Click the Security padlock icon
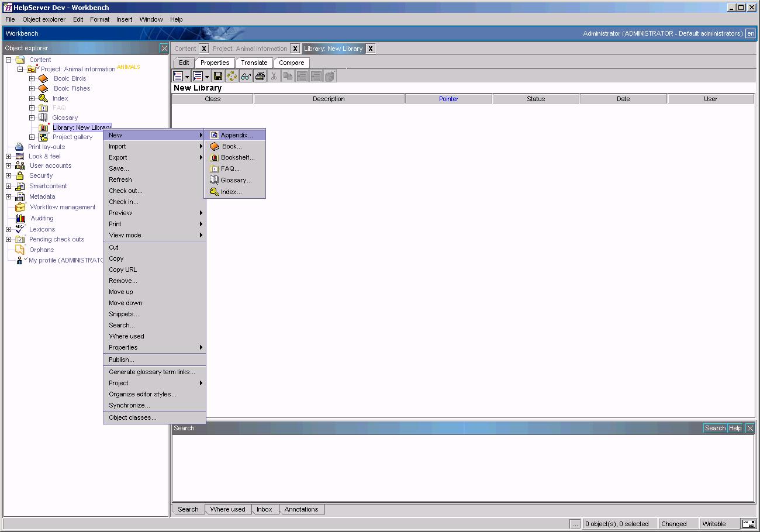The image size is (760, 532). [x=20, y=175]
